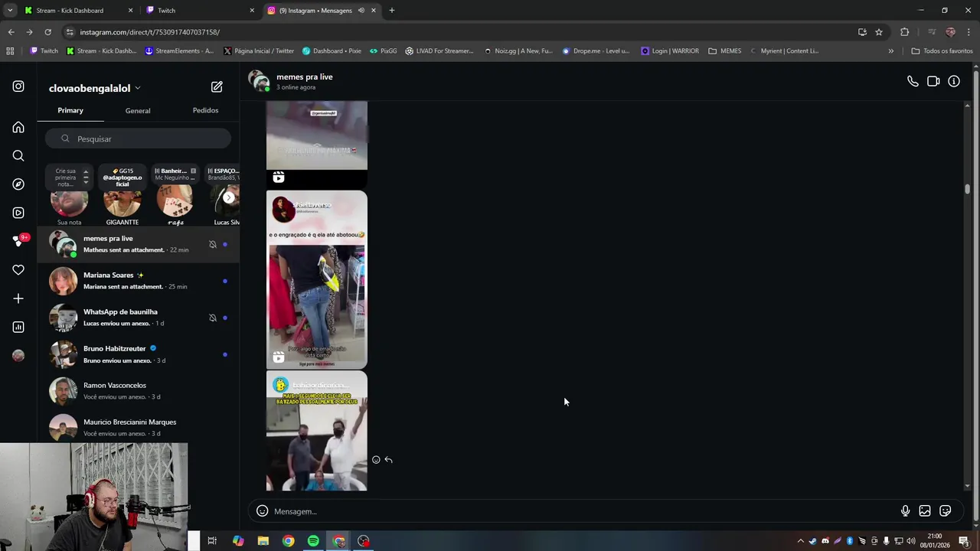Toggle the system volume speaker icon
The image size is (980, 551).
(911, 541)
